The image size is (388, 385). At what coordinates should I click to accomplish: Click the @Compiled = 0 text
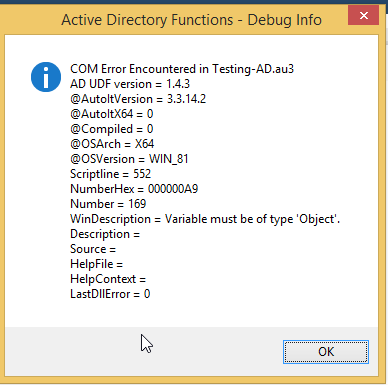coord(112,129)
